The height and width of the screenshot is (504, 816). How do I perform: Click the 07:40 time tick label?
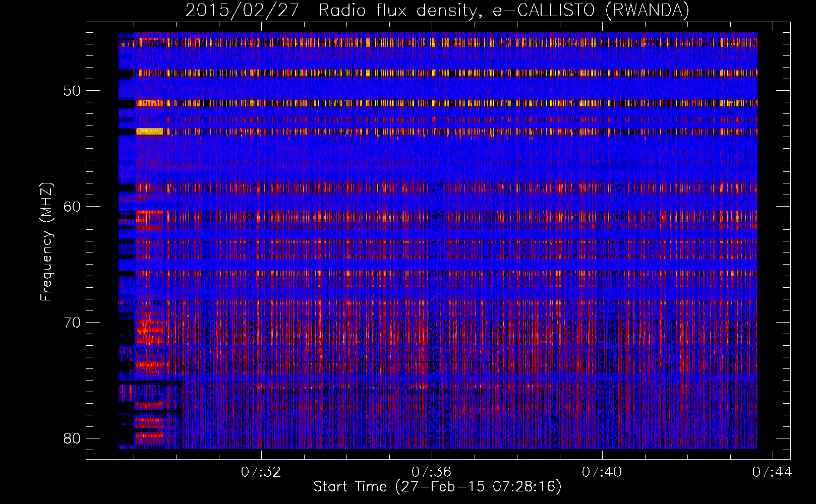point(602,472)
